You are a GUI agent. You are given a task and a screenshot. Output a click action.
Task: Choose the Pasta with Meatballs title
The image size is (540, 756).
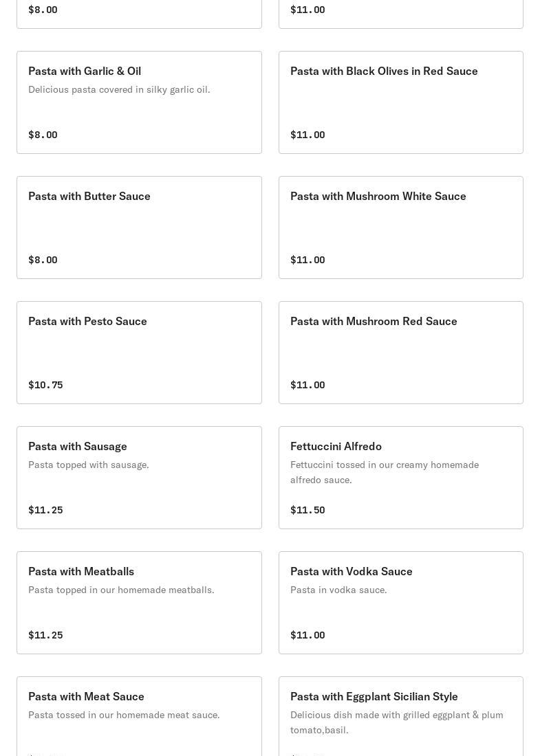pos(81,572)
